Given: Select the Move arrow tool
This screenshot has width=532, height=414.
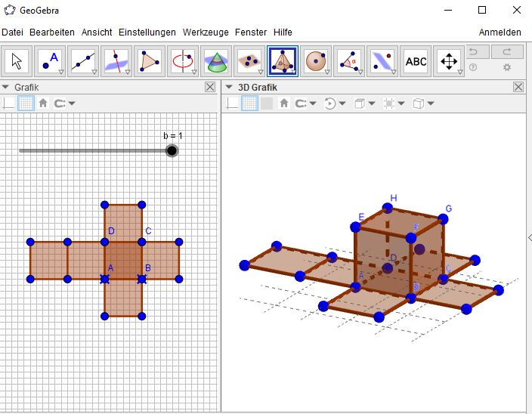Looking at the screenshot, I should pos(17,61).
